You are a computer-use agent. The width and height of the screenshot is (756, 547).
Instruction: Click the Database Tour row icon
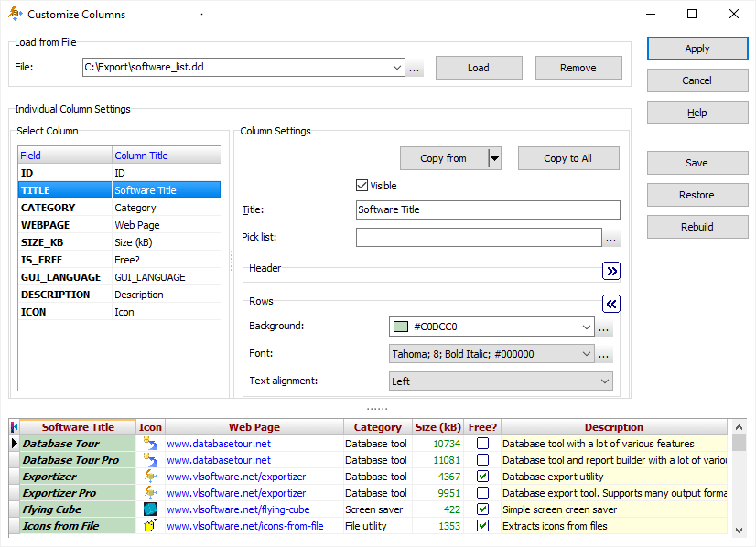[150, 444]
